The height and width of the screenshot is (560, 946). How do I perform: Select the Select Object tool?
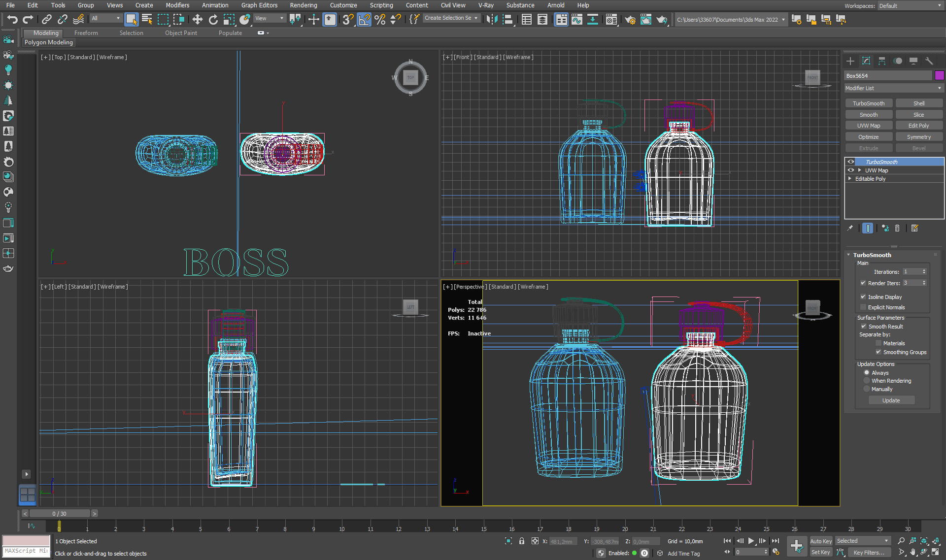131,19
